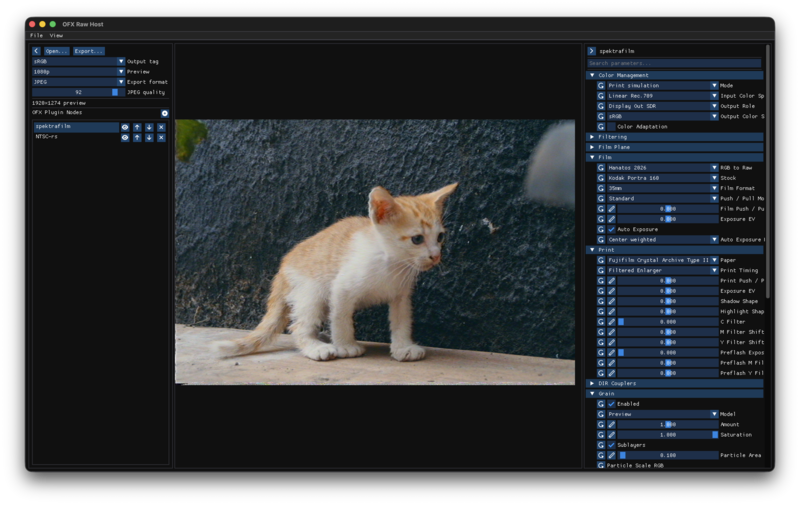The width and height of the screenshot is (800, 505).
Task: Expand the DIR Couplers section
Action: pyautogui.click(x=675, y=383)
